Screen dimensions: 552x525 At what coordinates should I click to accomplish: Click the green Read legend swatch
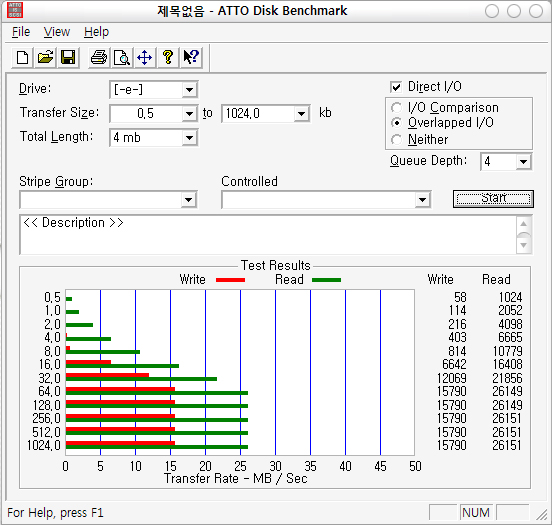[326, 280]
